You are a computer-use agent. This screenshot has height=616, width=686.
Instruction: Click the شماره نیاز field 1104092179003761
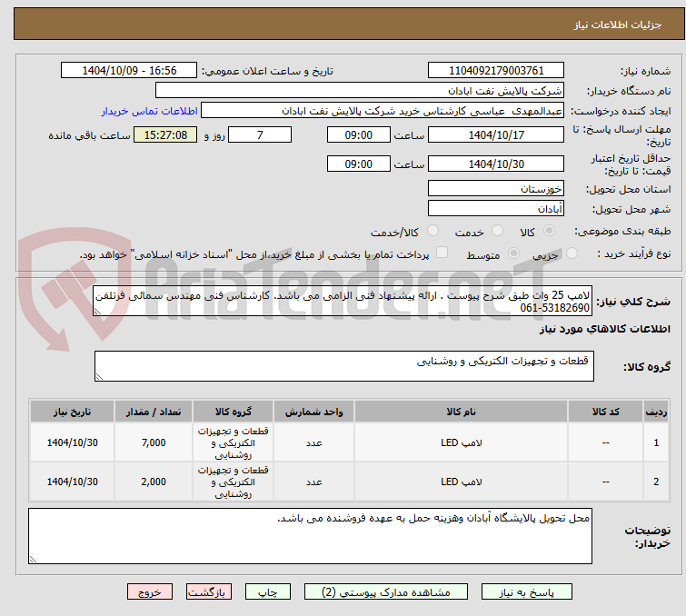496,71
